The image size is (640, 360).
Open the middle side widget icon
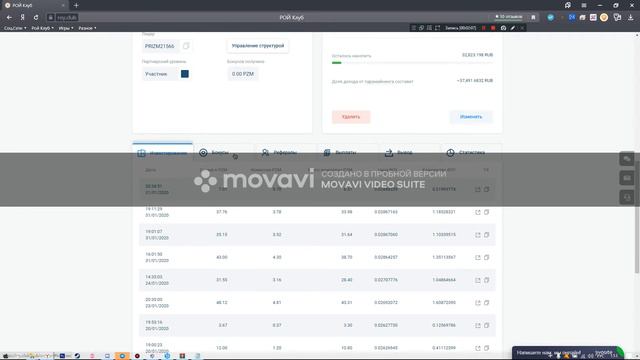627,178
